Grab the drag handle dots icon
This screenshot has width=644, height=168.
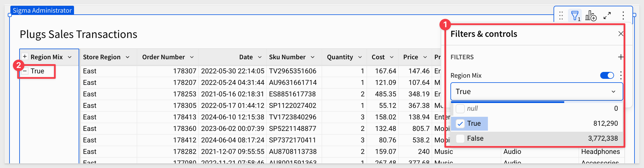pos(561,16)
